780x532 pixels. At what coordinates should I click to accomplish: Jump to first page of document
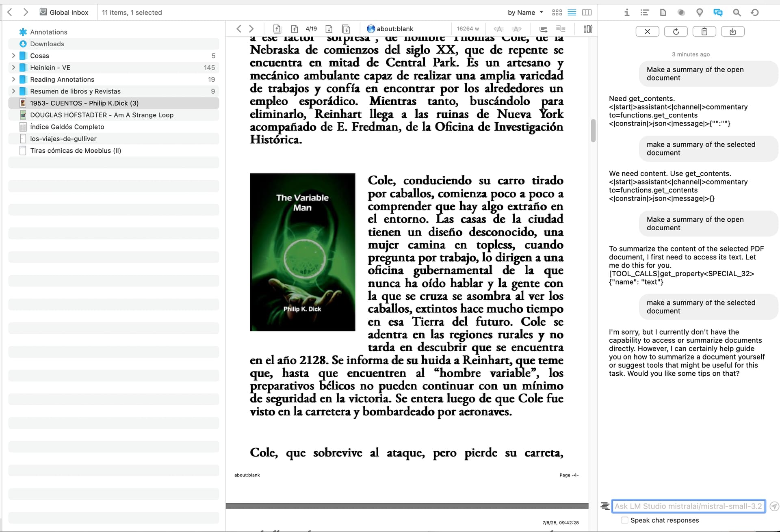[x=277, y=29]
